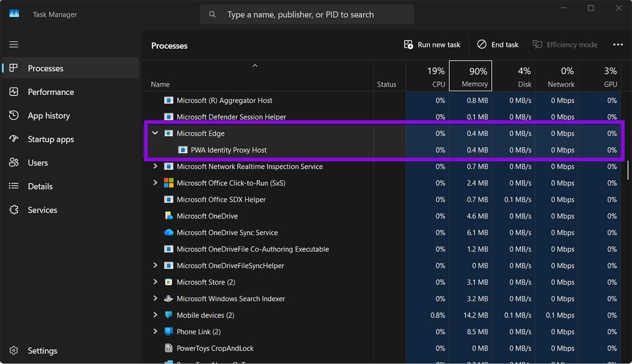
Task: Expand the Mobile devices (2) group
Action: click(155, 315)
